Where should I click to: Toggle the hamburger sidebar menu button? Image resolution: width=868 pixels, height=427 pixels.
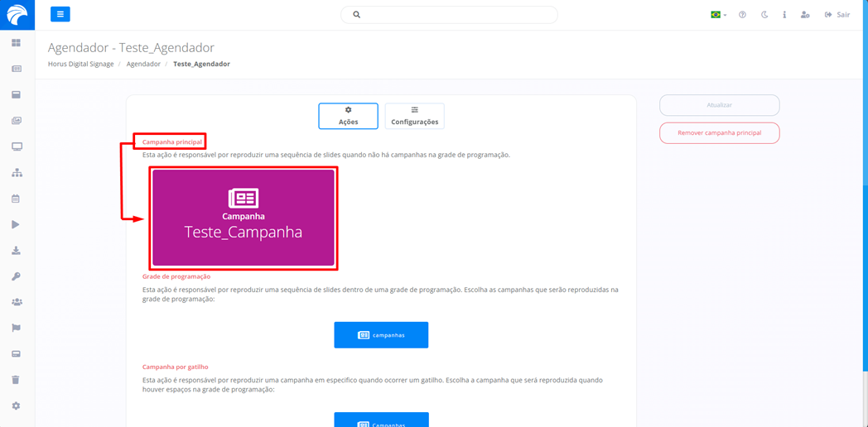click(x=60, y=14)
